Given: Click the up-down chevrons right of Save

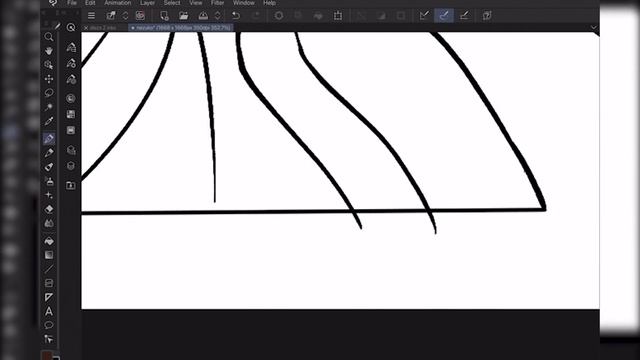Looking at the screenshot, I should coord(218,16).
